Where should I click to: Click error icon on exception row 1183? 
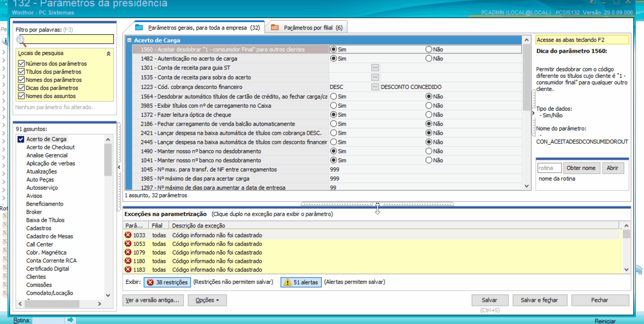coord(128,270)
